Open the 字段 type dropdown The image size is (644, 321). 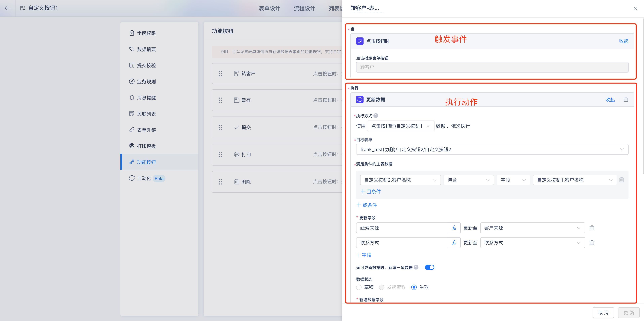513,180
